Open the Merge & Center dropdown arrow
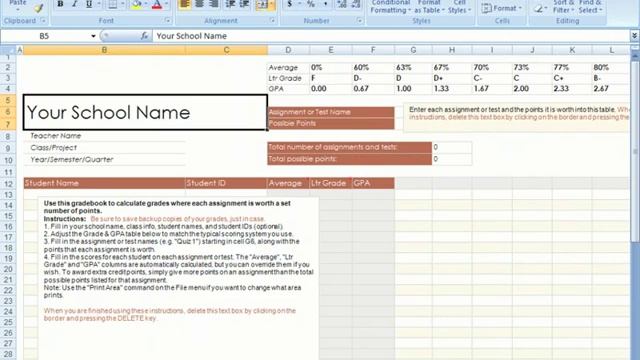 [271, 4]
